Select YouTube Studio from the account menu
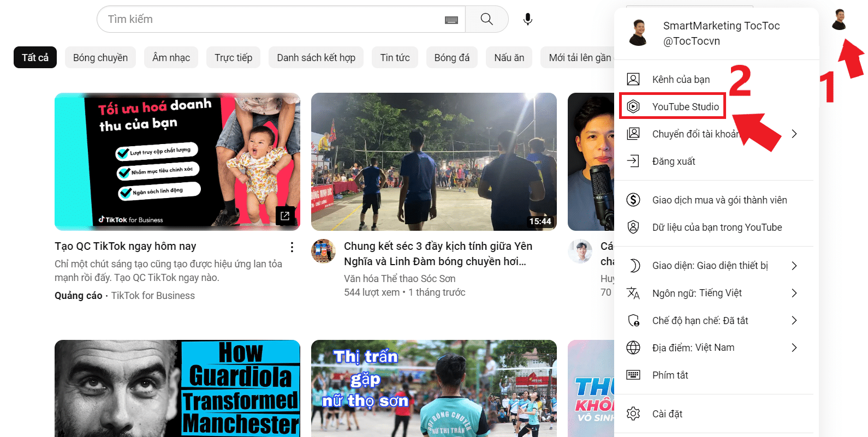The width and height of the screenshot is (868, 437). pyautogui.click(x=685, y=106)
